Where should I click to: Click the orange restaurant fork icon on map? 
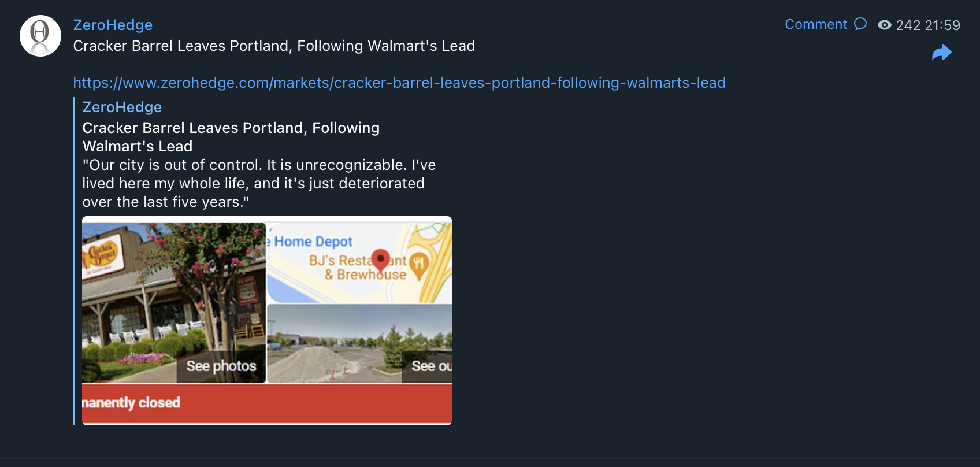(418, 265)
